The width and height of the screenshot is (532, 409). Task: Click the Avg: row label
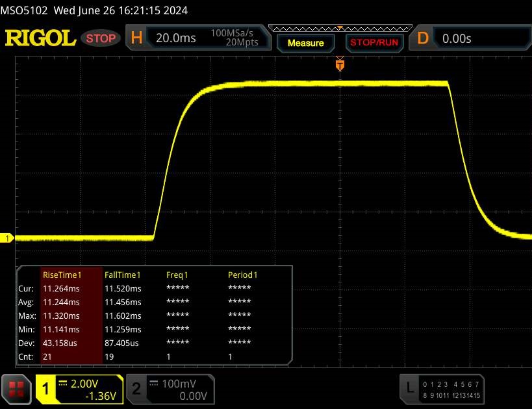pos(26,302)
